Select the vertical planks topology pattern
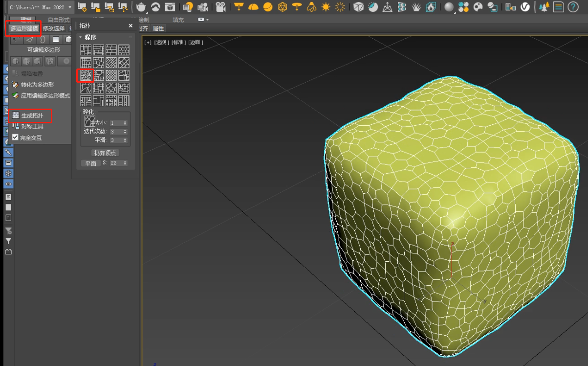This screenshot has width=588, height=366. (x=124, y=101)
